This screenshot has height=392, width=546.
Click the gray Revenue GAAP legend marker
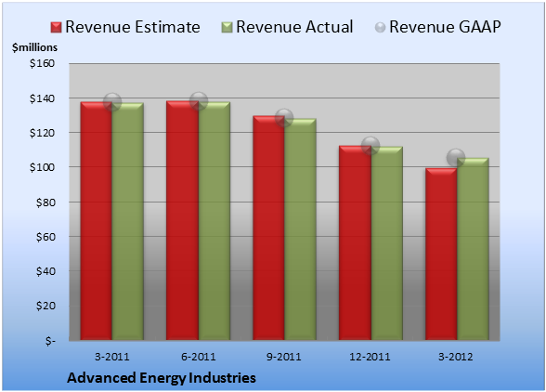(x=381, y=28)
